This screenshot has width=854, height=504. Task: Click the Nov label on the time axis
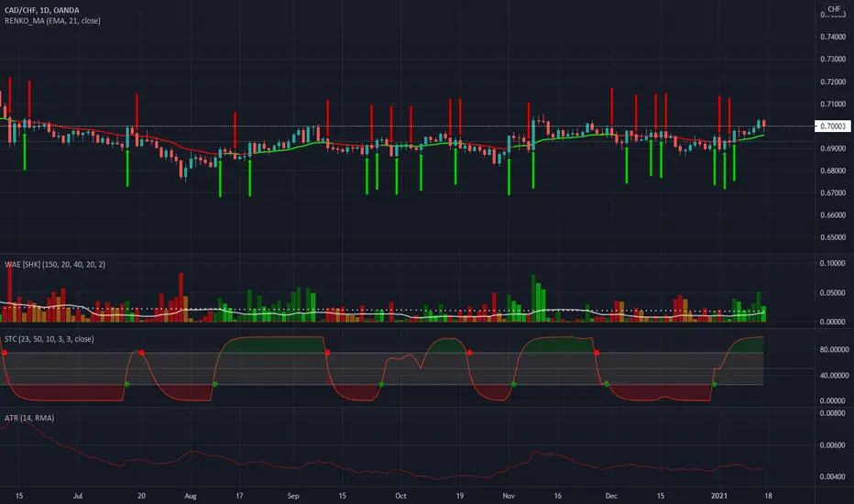tap(509, 496)
